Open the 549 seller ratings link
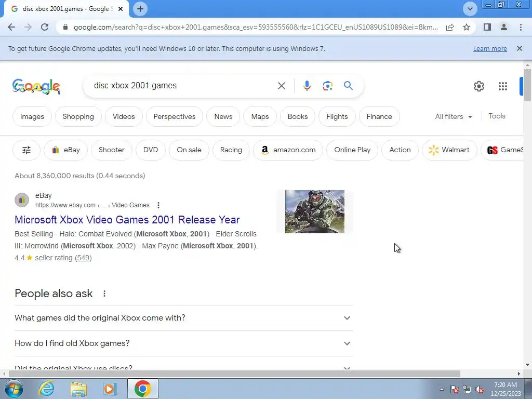Image resolution: width=532 pixels, height=399 pixels. pyautogui.click(x=83, y=258)
